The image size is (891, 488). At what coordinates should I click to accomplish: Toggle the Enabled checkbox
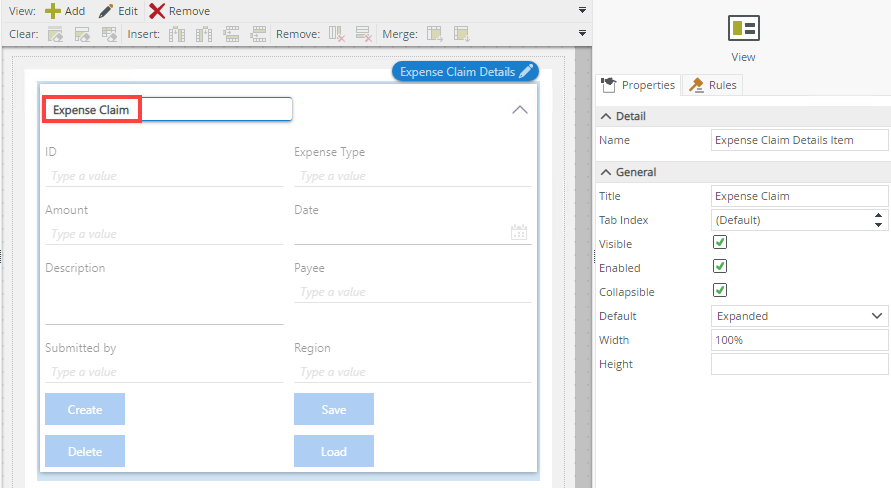tap(720, 266)
